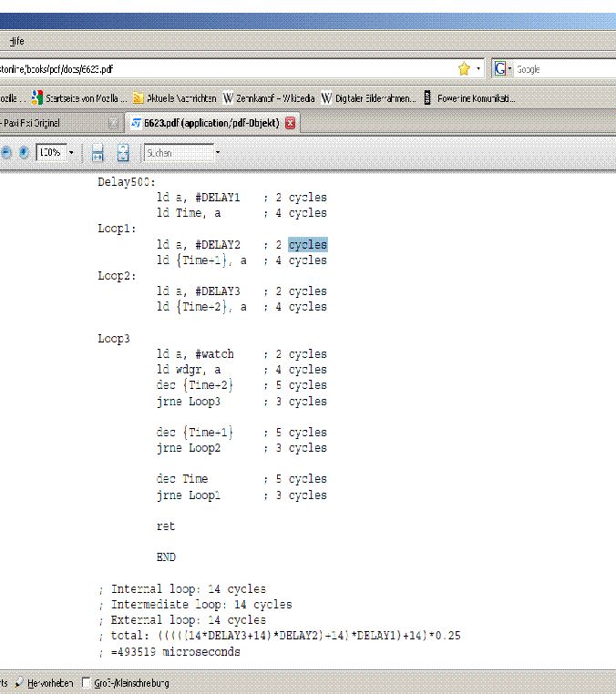Open the zoom percentage dropdown
616x694 pixels.
71,153
